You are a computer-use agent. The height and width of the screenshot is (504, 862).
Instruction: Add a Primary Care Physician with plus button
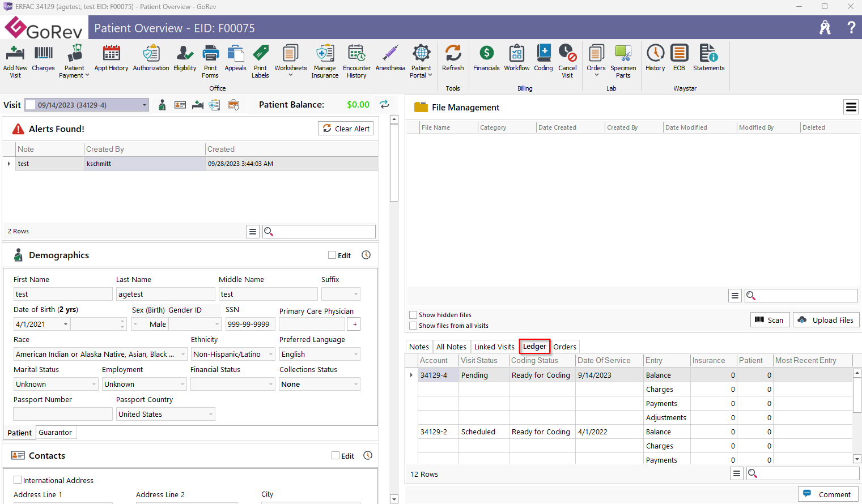click(x=355, y=324)
